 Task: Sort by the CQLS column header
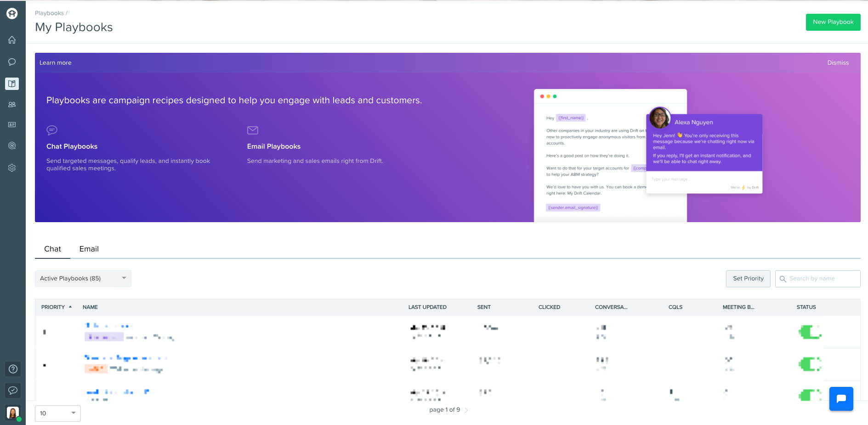pyautogui.click(x=675, y=307)
